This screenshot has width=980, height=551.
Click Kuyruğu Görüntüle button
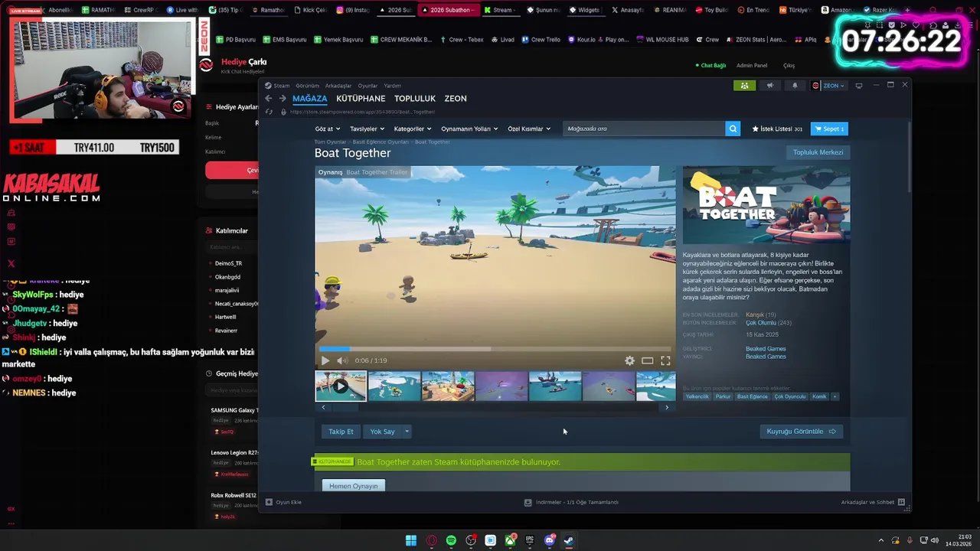tap(801, 432)
